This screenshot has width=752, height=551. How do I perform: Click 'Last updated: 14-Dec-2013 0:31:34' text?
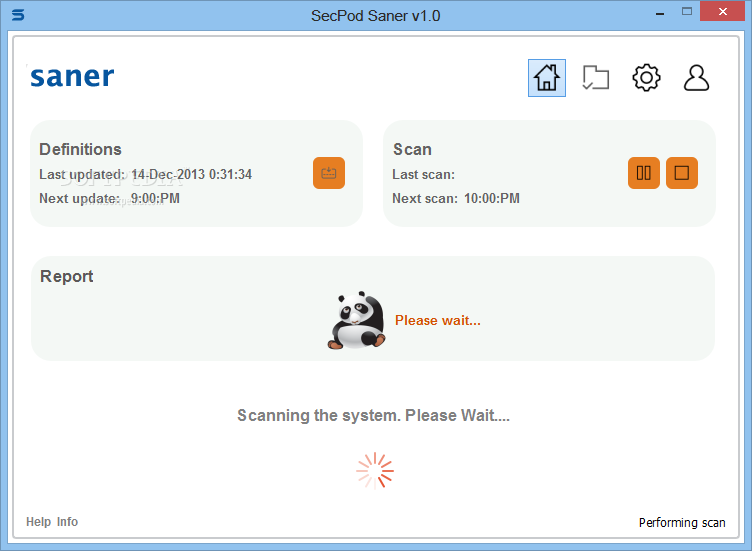pos(145,174)
